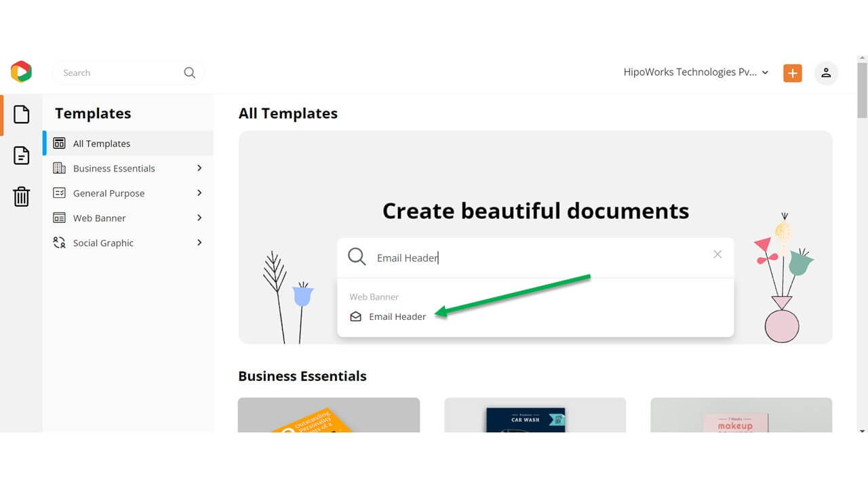Open the user profile icon
Screen dimensions: 868x488
click(x=826, y=73)
